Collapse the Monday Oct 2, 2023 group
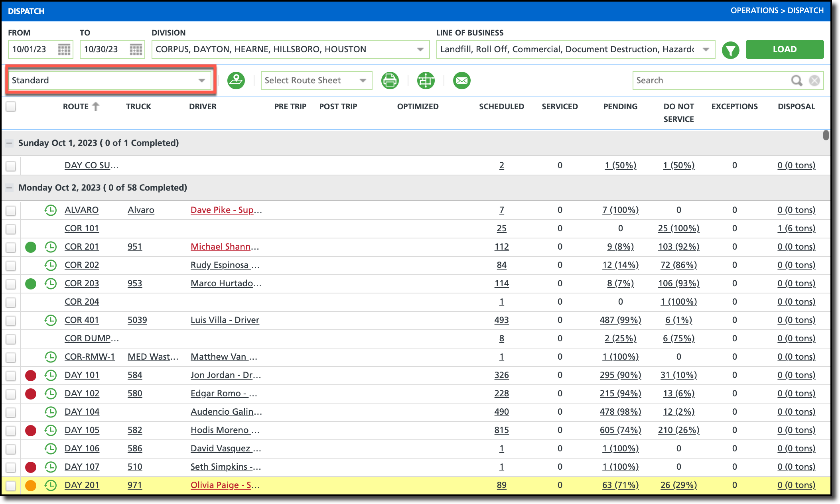This screenshot has width=840, height=504. [9, 188]
